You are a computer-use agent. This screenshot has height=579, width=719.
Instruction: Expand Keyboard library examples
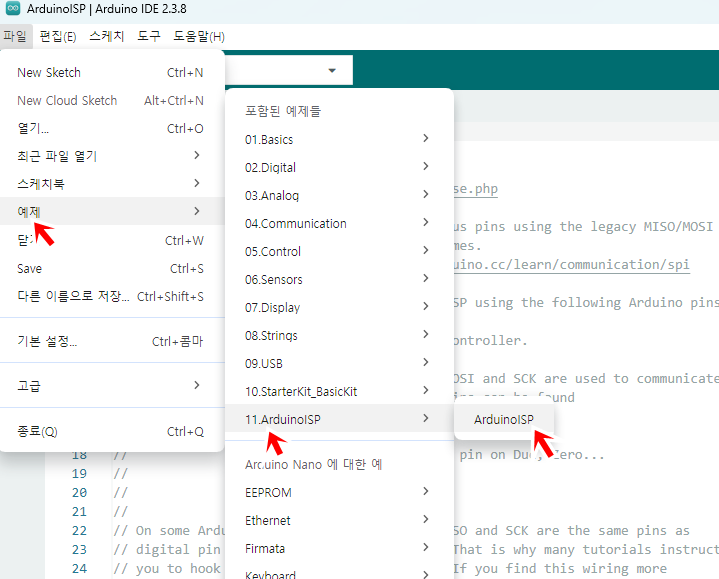coord(339,573)
